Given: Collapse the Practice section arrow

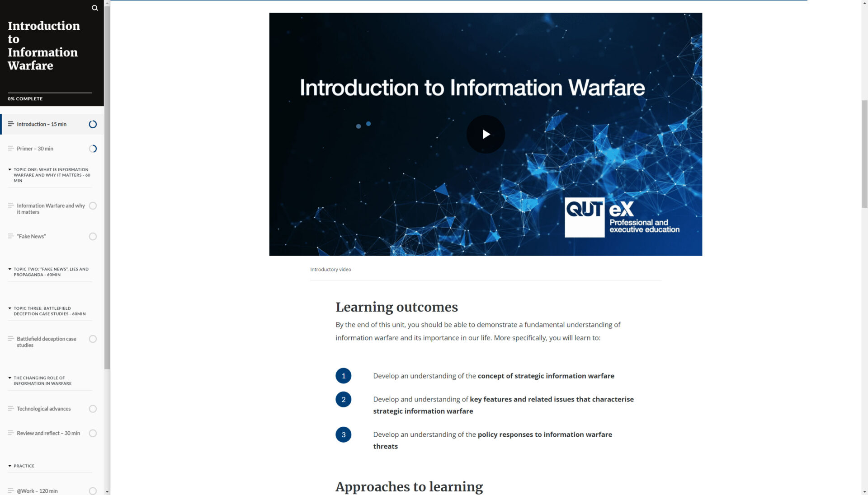Looking at the screenshot, I should click(x=9, y=466).
